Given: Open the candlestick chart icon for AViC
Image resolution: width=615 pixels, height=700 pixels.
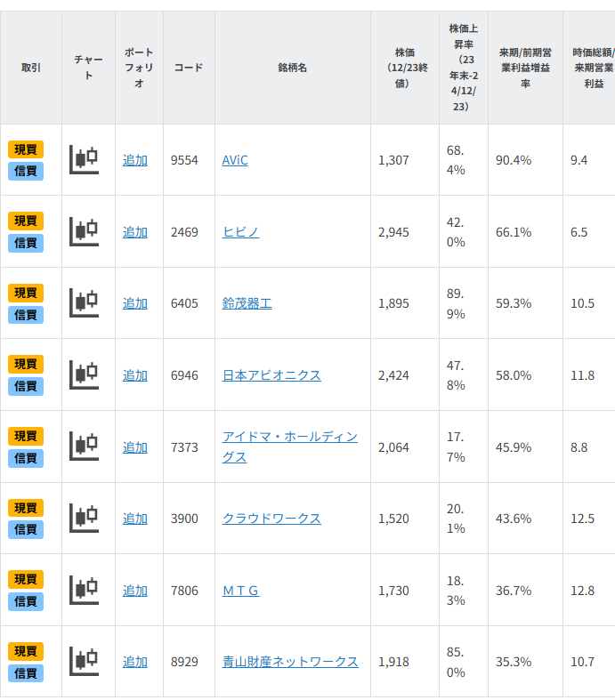Looking at the screenshot, I should 84,160.
